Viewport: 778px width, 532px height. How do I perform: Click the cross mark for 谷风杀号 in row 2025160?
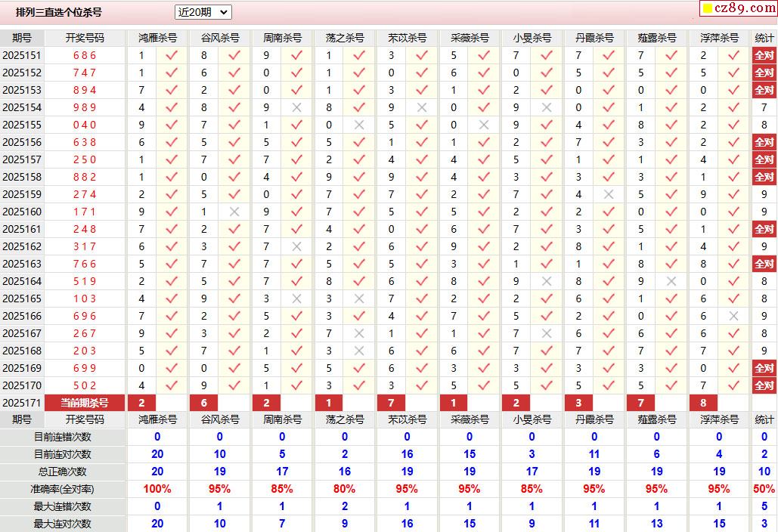point(234,212)
